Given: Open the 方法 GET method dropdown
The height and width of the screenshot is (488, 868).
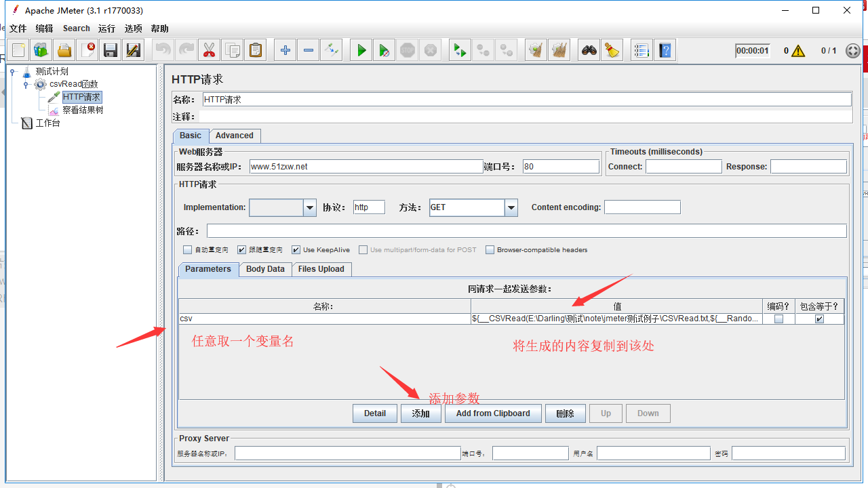Looking at the screenshot, I should 511,207.
